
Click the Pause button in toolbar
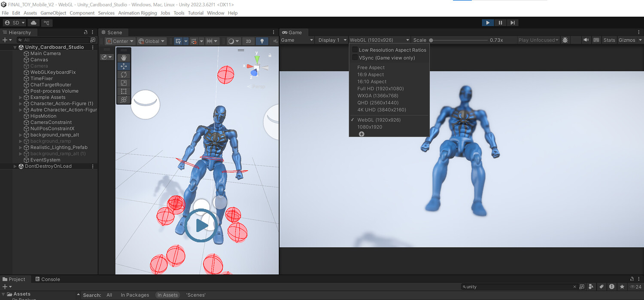click(x=500, y=23)
